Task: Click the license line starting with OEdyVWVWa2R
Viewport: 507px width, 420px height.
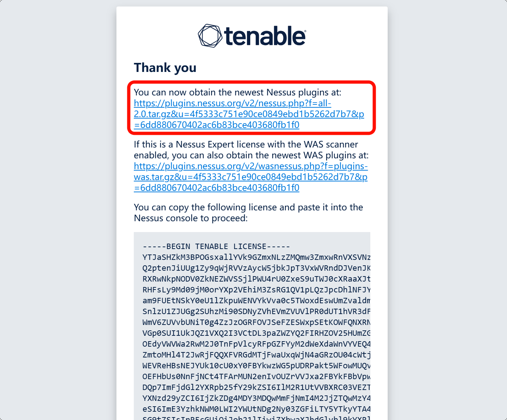Action: tap(256, 344)
